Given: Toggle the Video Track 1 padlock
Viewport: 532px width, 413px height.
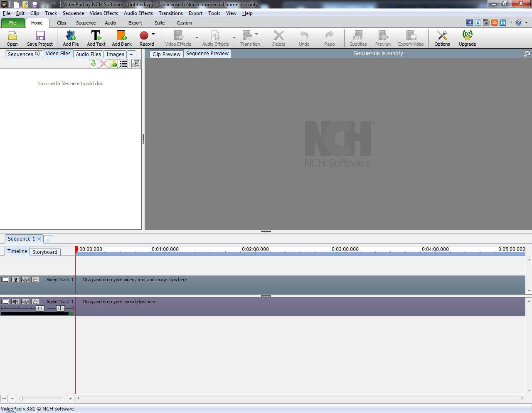Looking at the screenshot, I should click(x=35, y=280).
